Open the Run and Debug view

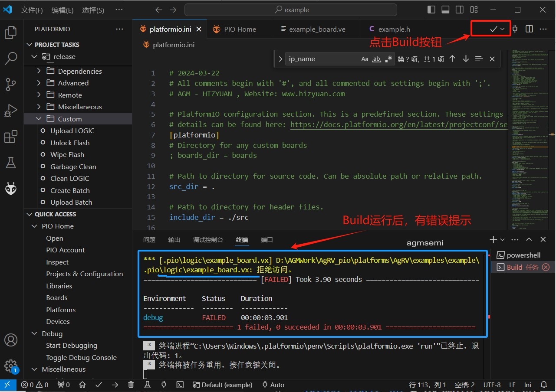11,111
